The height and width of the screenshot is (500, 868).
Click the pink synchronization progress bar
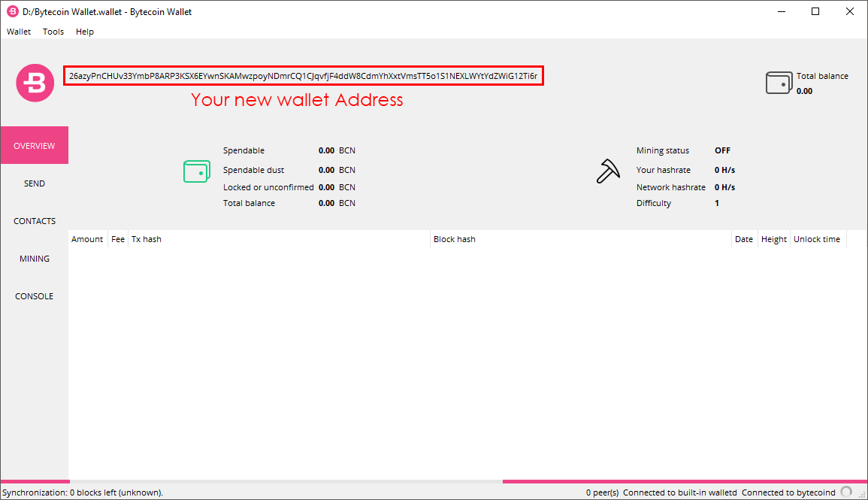tap(434, 481)
